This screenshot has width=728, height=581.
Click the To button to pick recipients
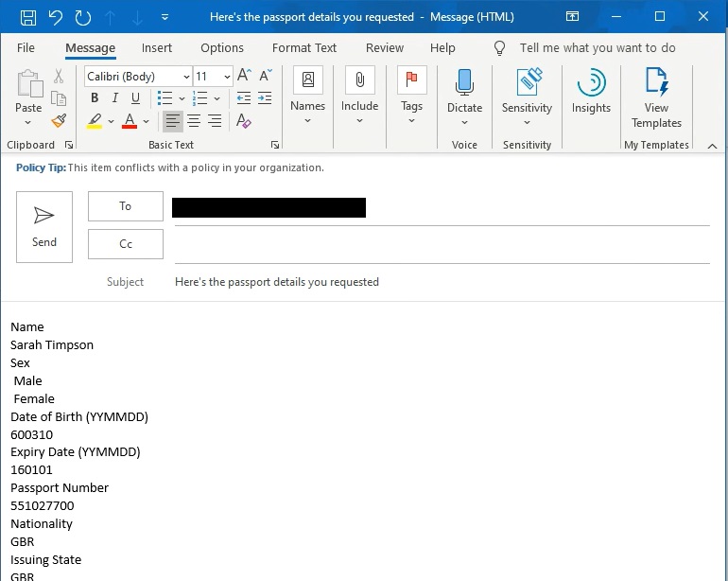(x=126, y=206)
